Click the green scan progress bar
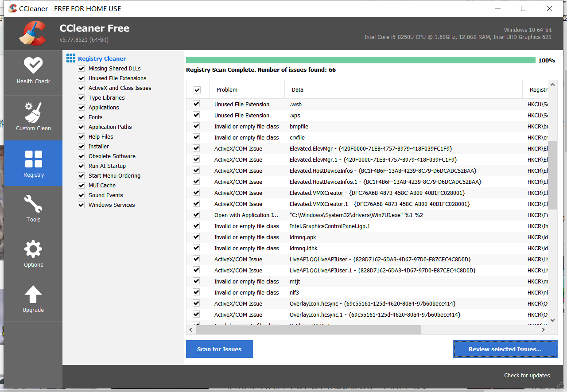 (x=361, y=60)
